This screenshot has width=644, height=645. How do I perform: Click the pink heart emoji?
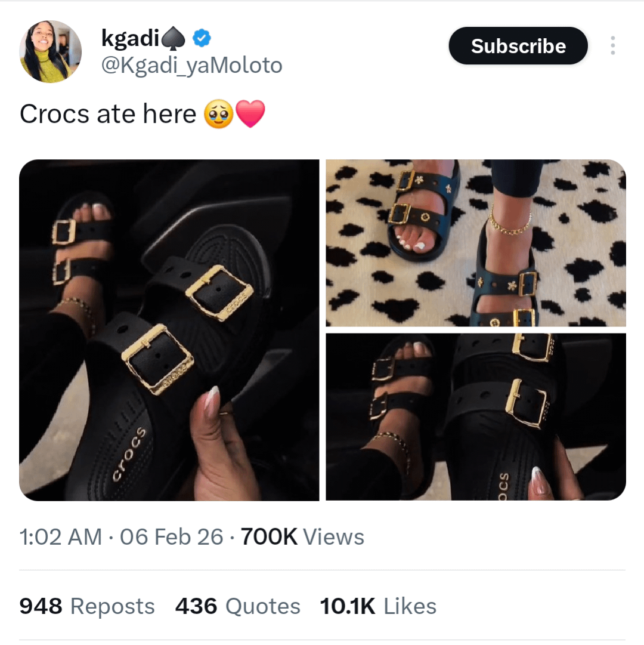[250, 113]
